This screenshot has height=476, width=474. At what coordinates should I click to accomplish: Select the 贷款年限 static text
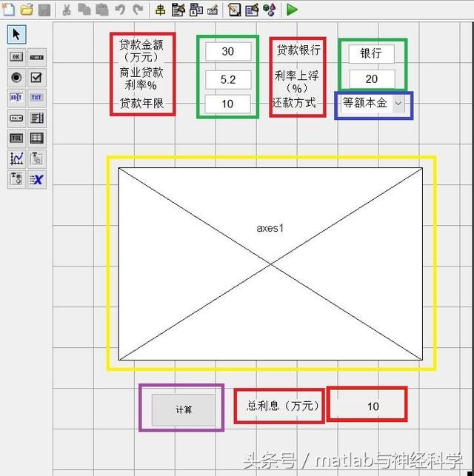[141, 104]
